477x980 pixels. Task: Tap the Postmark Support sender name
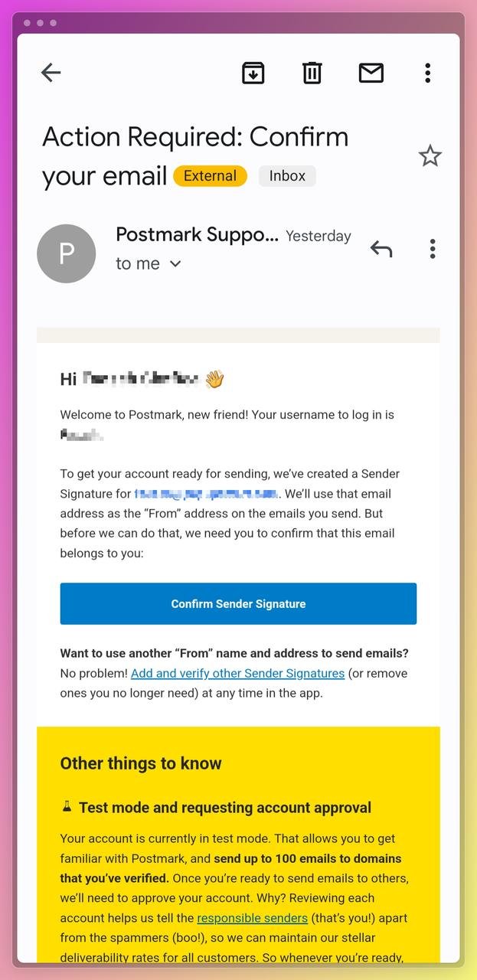click(197, 235)
